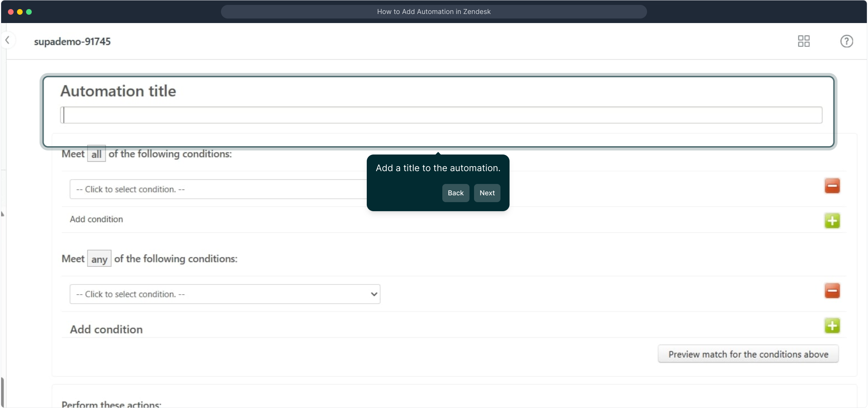Open the 'any' section condition dropdown
This screenshot has height=408, width=868.
click(x=225, y=294)
